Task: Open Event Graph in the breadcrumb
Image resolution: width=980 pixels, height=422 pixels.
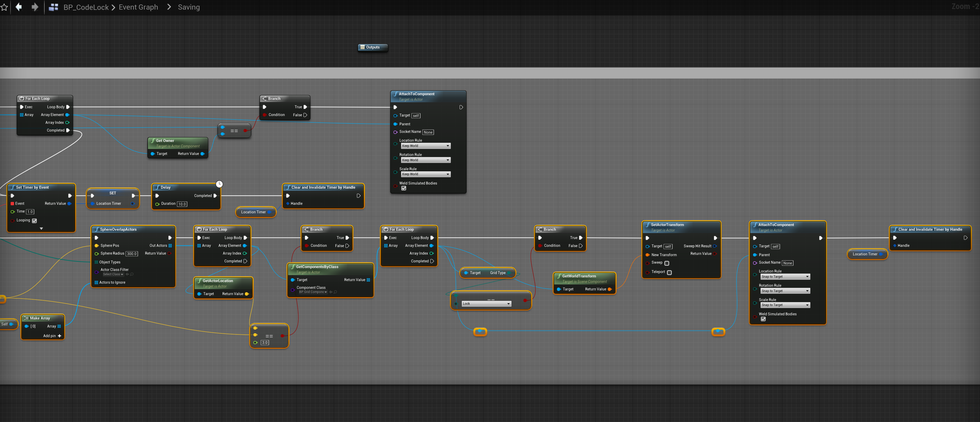Action: tap(138, 7)
